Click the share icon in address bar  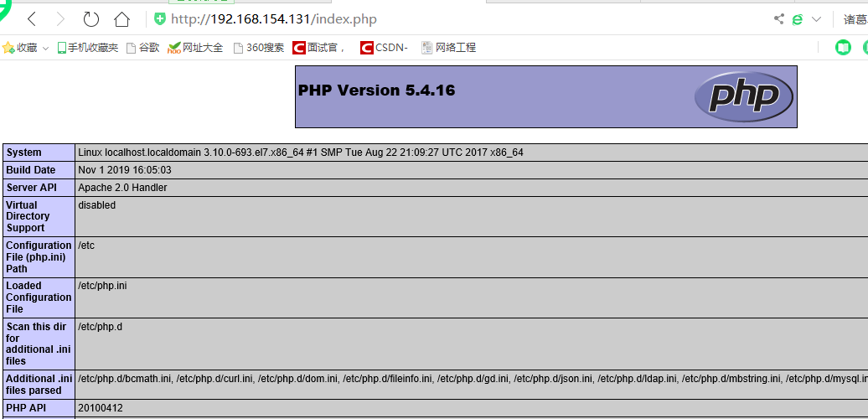(x=779, y=19)
